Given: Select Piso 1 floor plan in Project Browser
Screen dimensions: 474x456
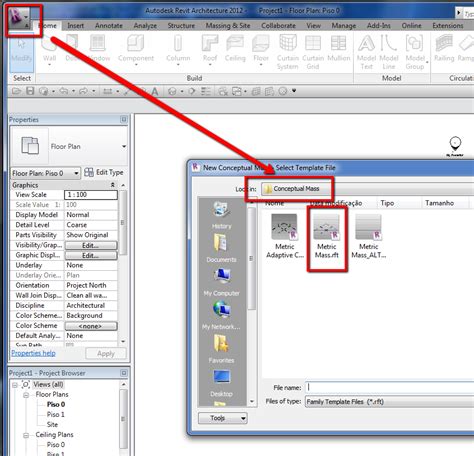Looking at the screenshot, I should [x=55, y=415].
